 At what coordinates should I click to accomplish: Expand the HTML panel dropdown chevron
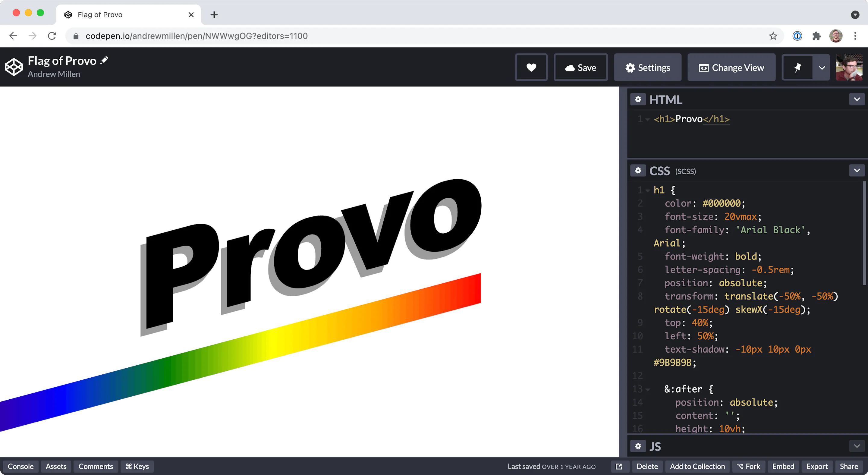(857, 99)
